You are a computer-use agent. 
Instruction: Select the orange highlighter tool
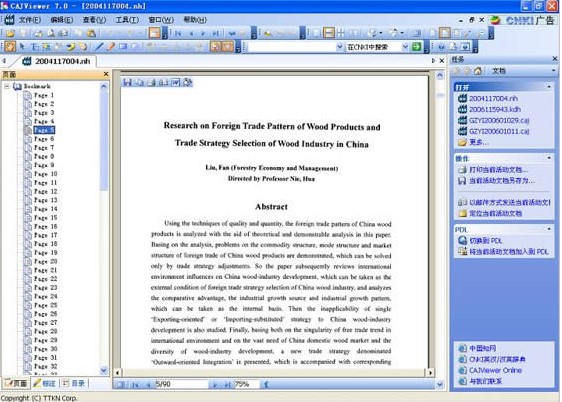111,47
